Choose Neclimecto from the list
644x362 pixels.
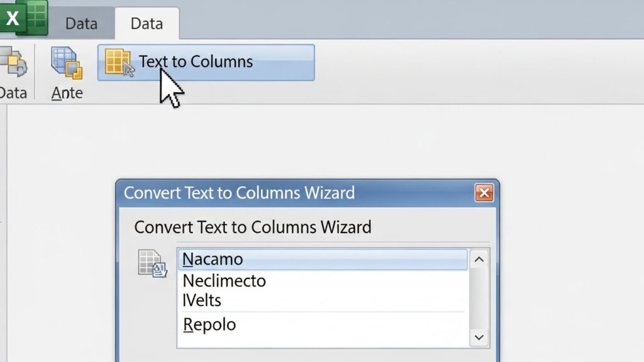tap(225, 281)
